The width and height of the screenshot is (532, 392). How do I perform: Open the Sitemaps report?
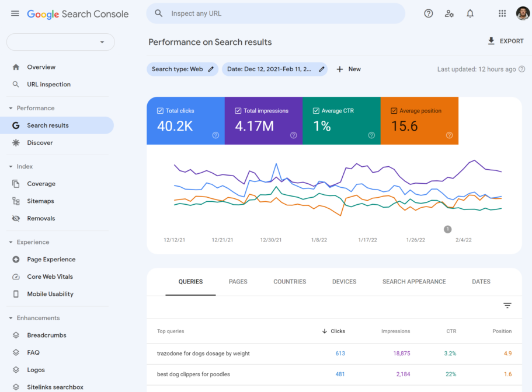(x=40, y=201)
